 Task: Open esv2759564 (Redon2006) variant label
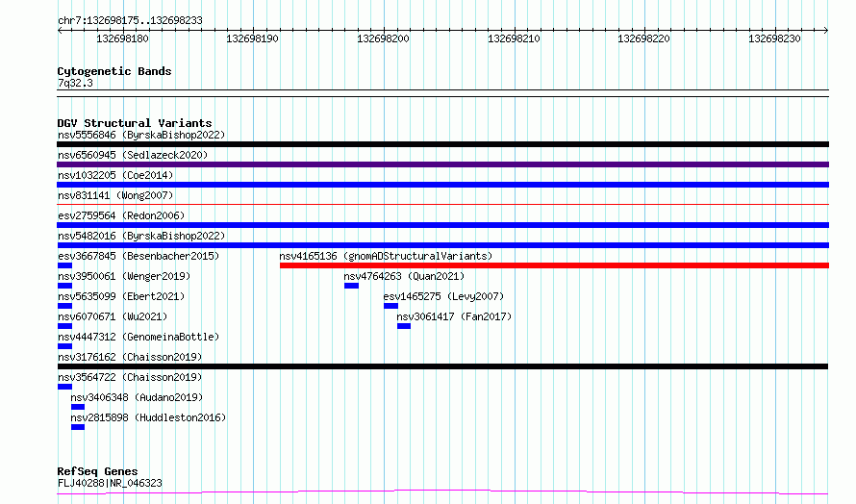click(x=121, y=215)
